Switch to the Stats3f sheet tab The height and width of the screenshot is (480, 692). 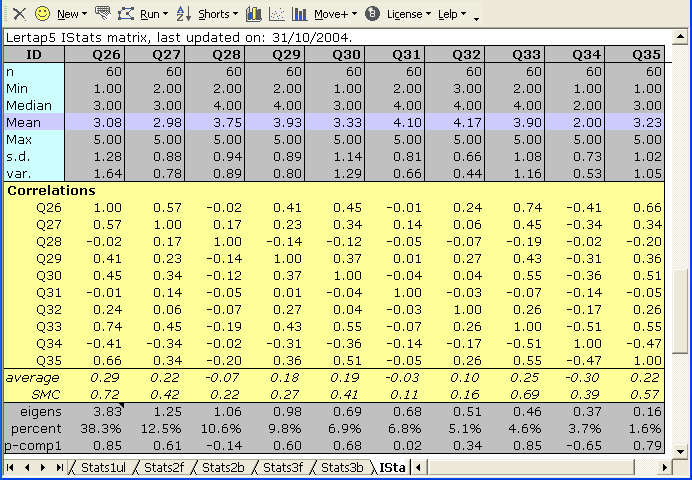pos(283,468)
